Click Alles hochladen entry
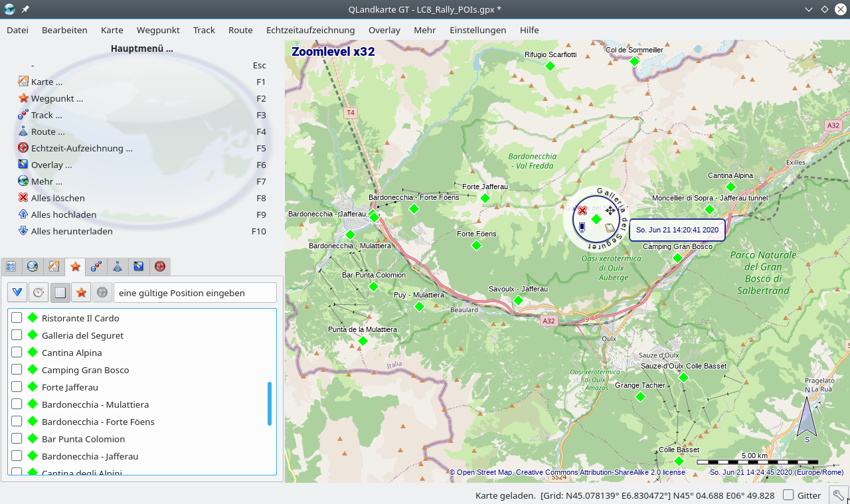This screenshot has height=504, width=850. pos(64,214)
